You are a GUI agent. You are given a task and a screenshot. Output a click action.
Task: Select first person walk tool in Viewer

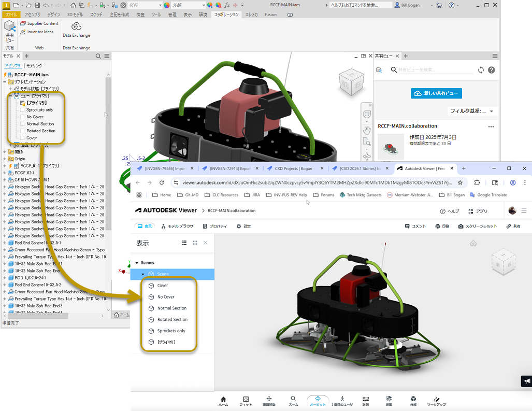point(342,401)
